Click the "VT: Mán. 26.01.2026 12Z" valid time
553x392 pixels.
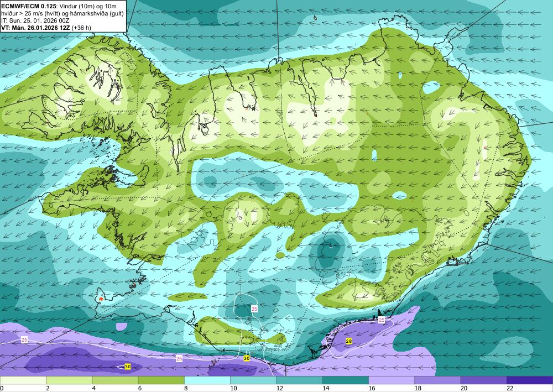35,28
